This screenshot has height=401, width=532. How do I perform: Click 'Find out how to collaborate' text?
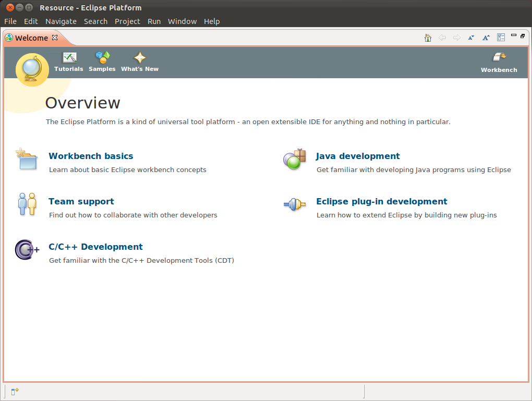[133, 215]
